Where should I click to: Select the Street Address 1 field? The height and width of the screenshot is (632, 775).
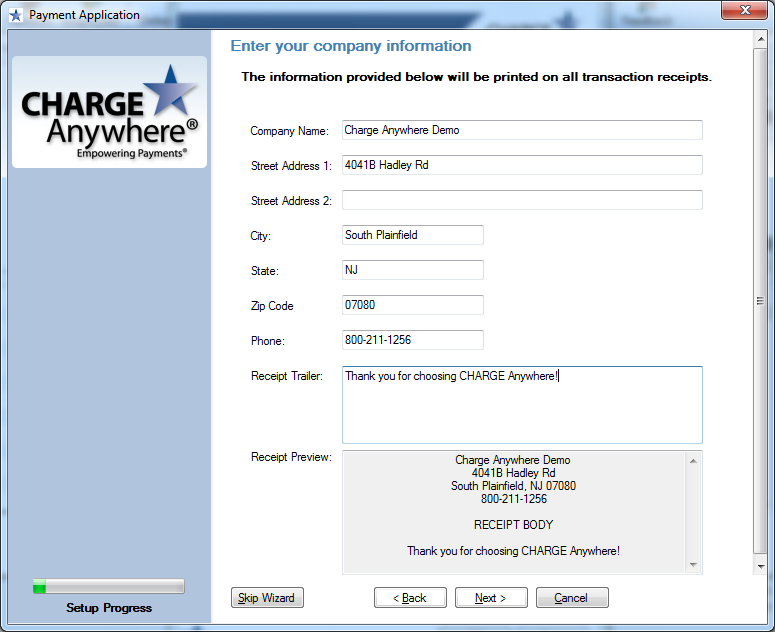tap(522, 165)
